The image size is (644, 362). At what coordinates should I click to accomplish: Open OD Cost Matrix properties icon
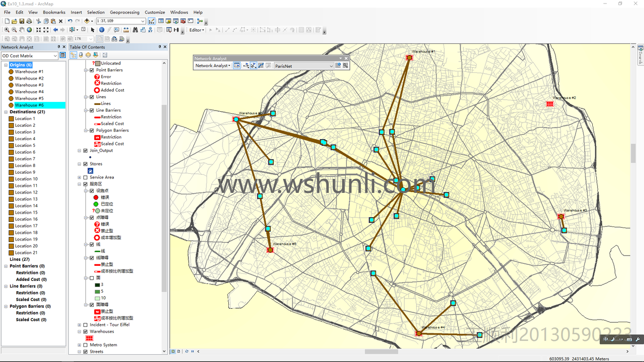coord(63,55)
